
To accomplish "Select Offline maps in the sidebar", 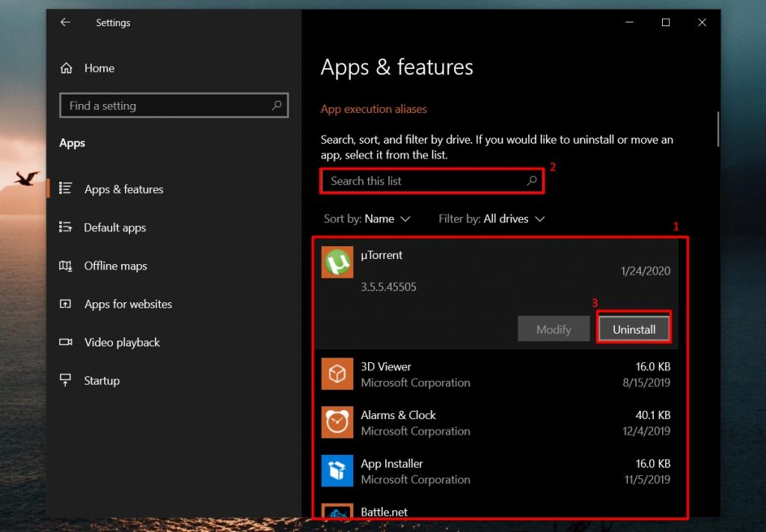I will point(115,266).
